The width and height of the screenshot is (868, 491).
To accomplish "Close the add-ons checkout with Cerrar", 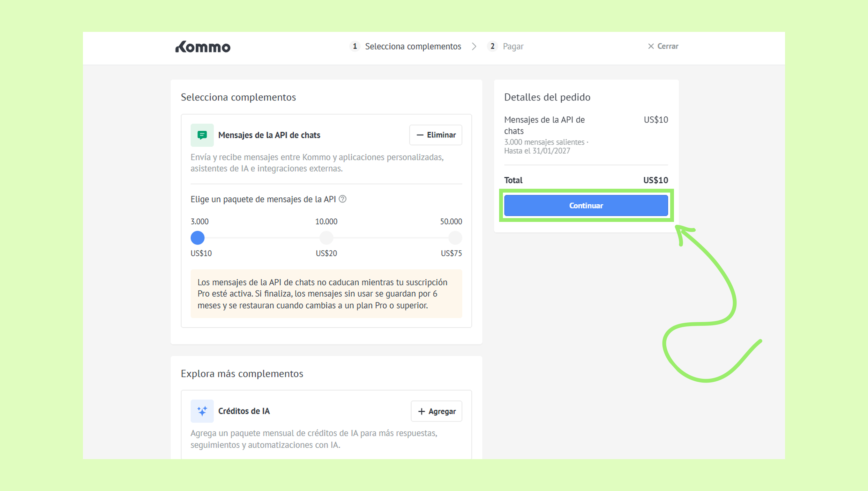I will pos(663,46).
